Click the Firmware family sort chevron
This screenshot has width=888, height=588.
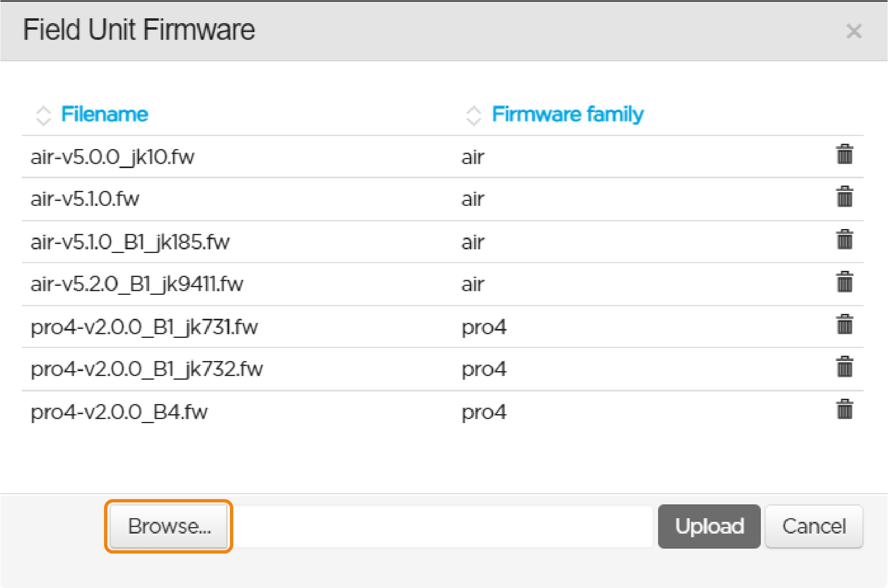click(473, 115)
